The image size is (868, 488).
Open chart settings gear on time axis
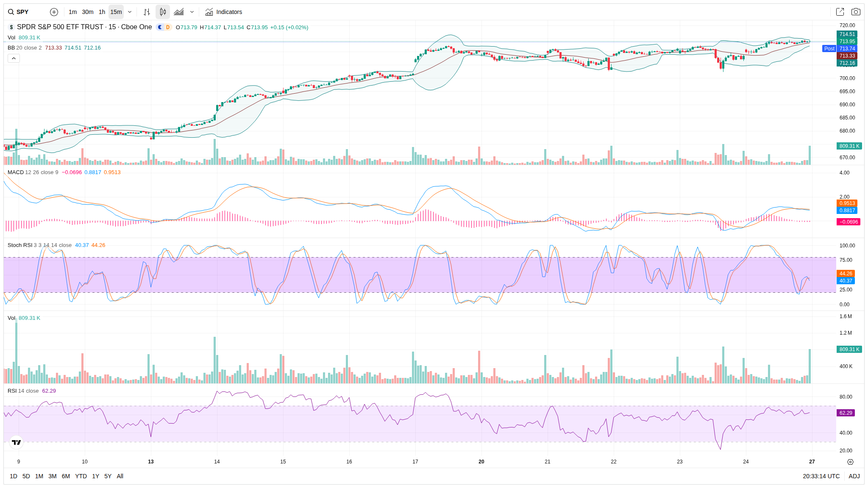pyautogui.click(x=850, y=462)
